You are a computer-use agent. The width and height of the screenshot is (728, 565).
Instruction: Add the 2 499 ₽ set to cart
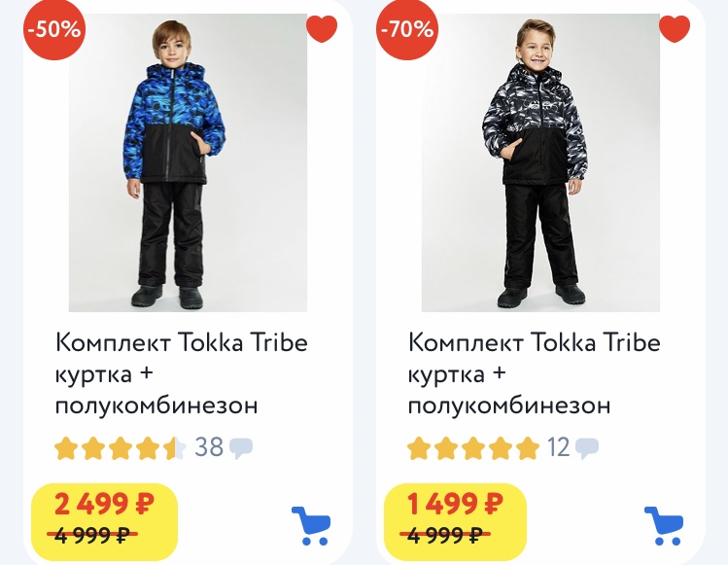[x=310, y=525]
